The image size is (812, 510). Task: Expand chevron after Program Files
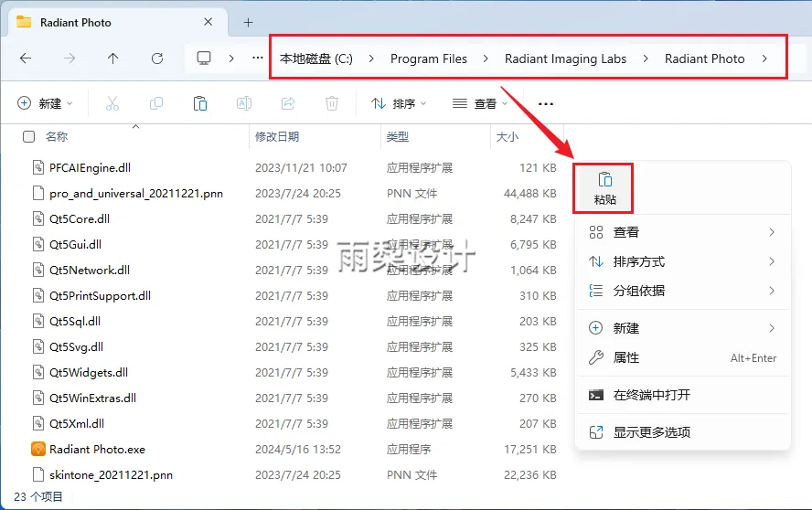point(486,58)
